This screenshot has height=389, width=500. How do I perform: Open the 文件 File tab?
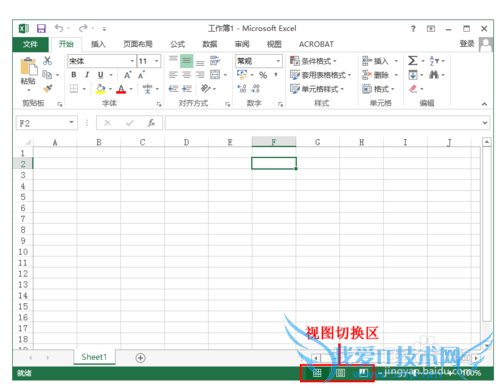[30, 44]
